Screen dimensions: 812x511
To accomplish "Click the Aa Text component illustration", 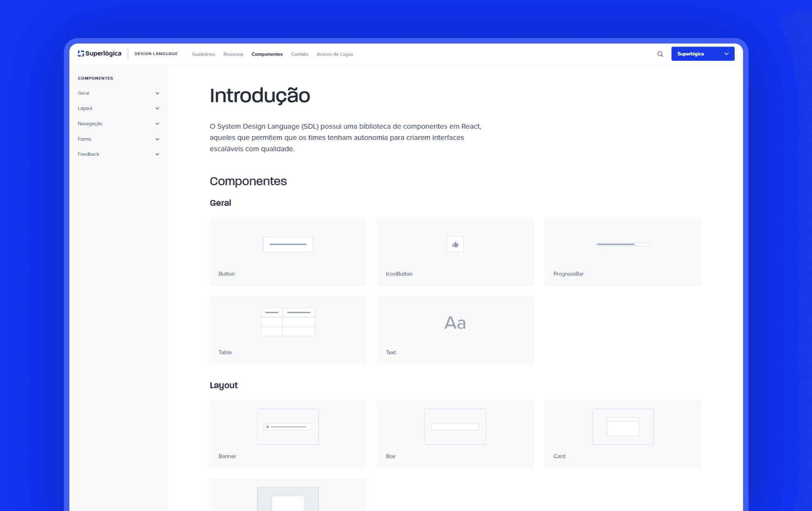I will tap(455, 323).
